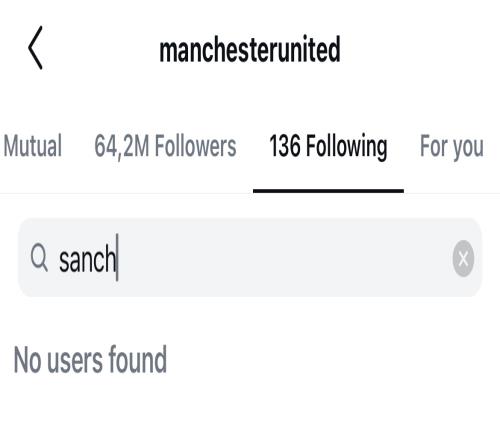Click the magnifying glass search icon
The image size is (500, 440).
coord(39,257)
